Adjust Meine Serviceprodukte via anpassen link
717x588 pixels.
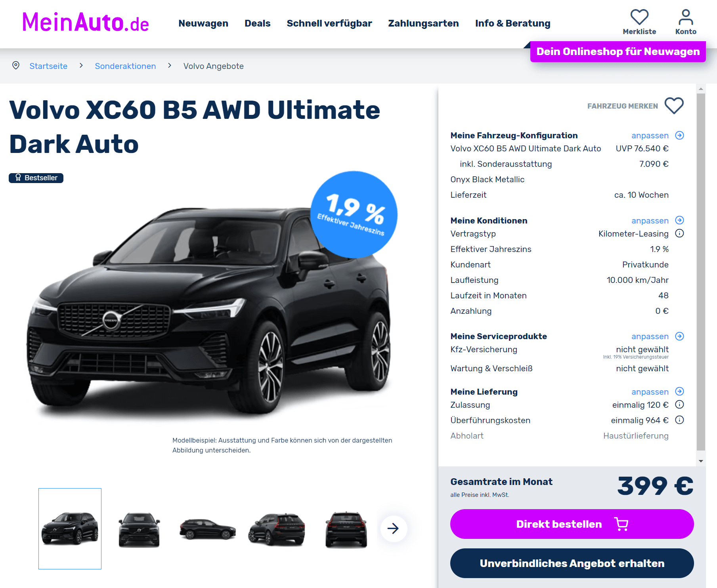coord(650,336)
